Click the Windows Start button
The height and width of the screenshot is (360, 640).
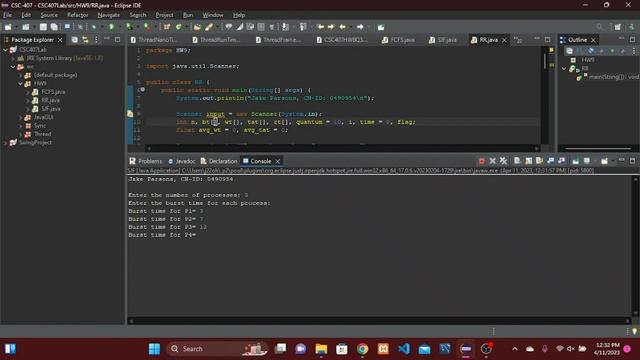pyautogui.click(x=154, y=349)
